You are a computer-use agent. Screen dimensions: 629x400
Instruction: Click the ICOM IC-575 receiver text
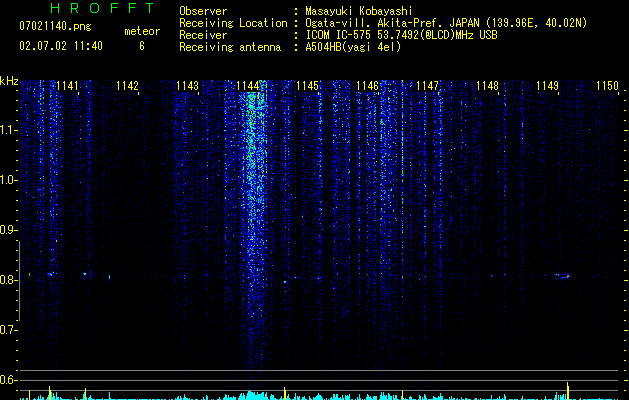401,35
